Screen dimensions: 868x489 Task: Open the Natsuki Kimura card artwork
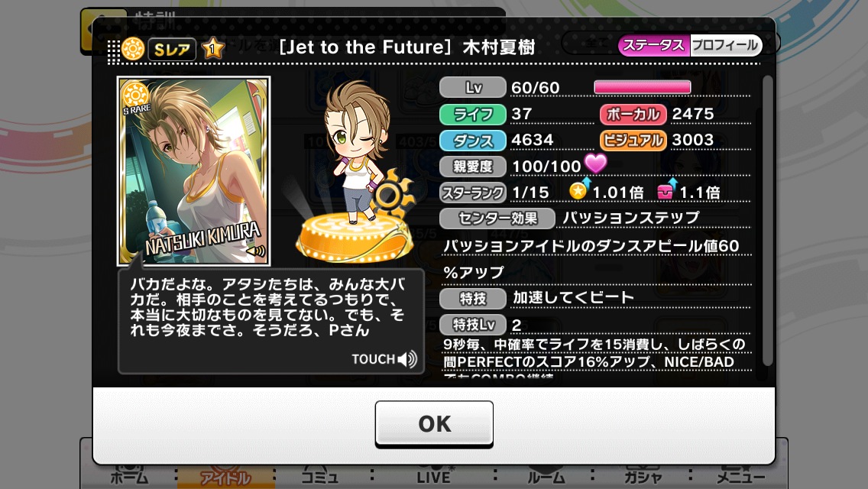click(x=194, y=170)
